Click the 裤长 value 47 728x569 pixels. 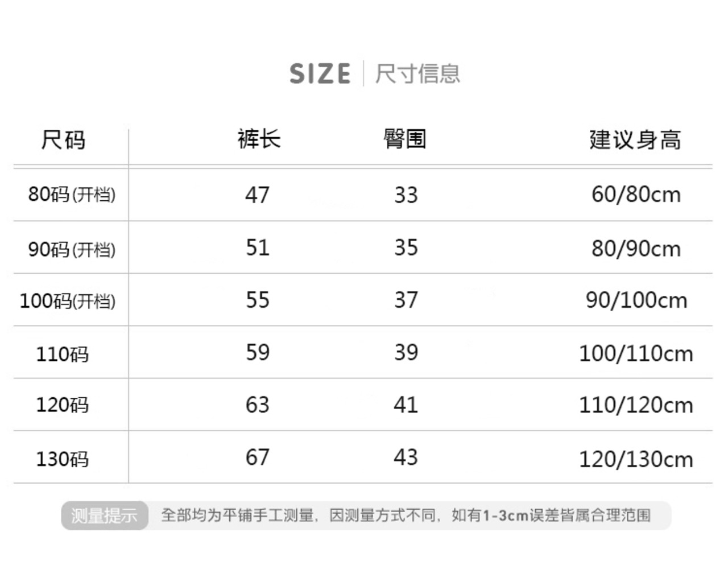(257, 195)
